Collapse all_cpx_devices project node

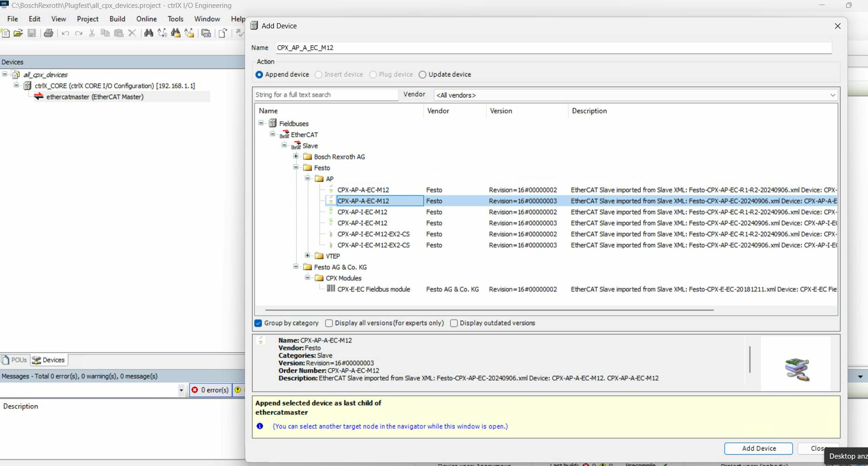5,74
